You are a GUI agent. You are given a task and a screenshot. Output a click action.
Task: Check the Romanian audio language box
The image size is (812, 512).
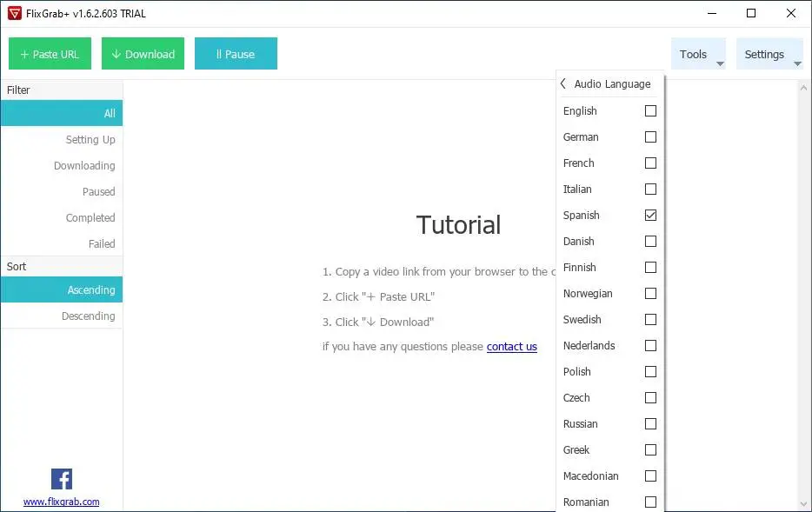click(650, 502)
